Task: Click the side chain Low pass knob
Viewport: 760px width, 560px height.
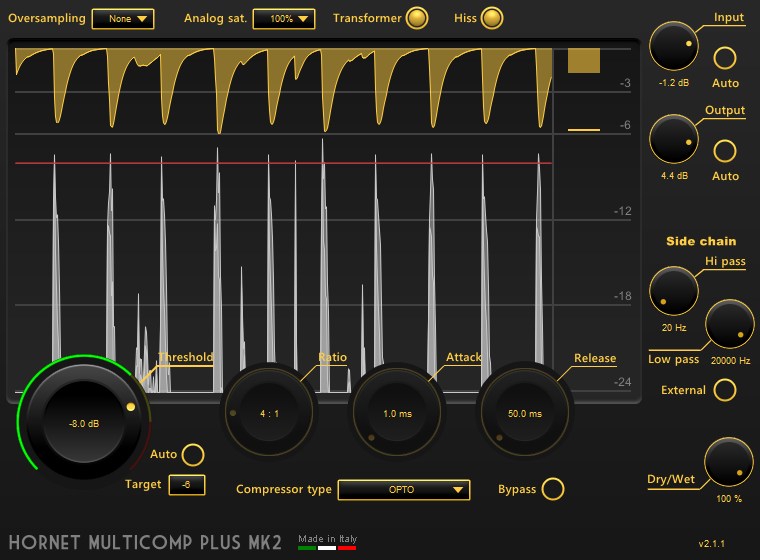Action: click(729, 326)
